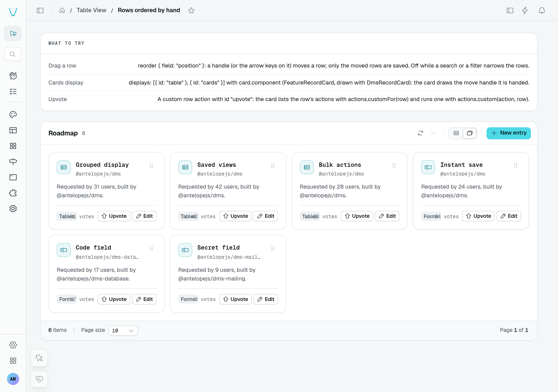Open Table View breadcrumb
This screenshot has height=392, width=558.
pyautogui.click(x=91, y=10)
